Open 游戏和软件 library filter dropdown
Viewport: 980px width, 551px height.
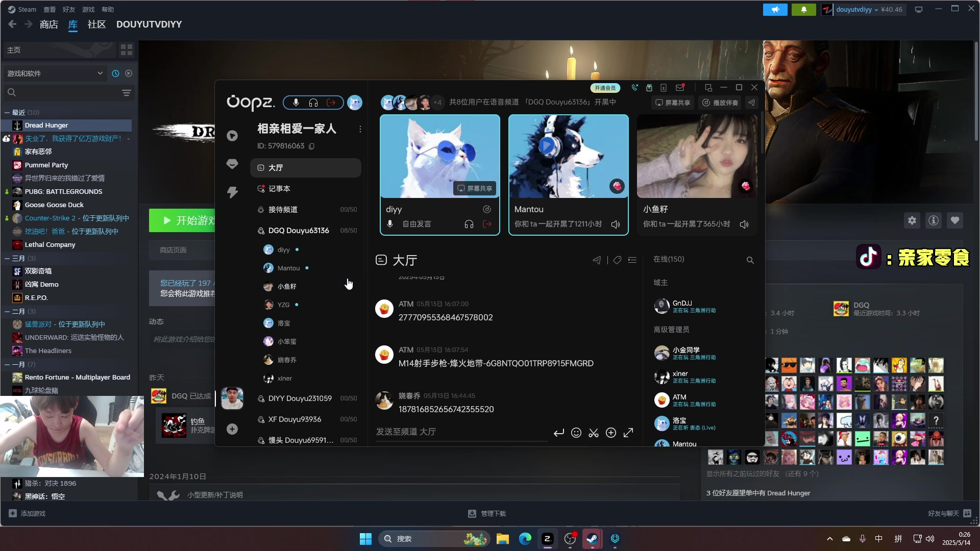(55, 73)
